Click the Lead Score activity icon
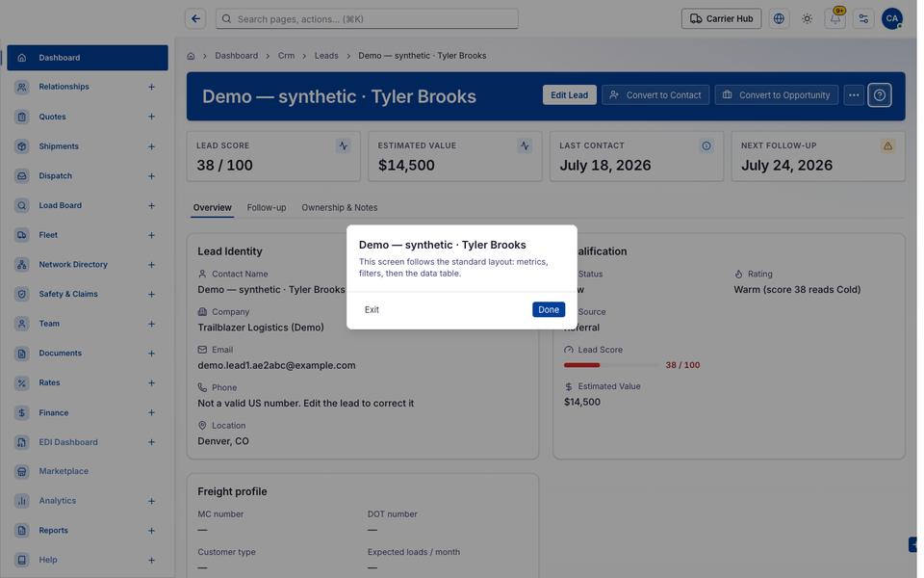This screenshot has width=924, height=578. (x=343, y=145)
